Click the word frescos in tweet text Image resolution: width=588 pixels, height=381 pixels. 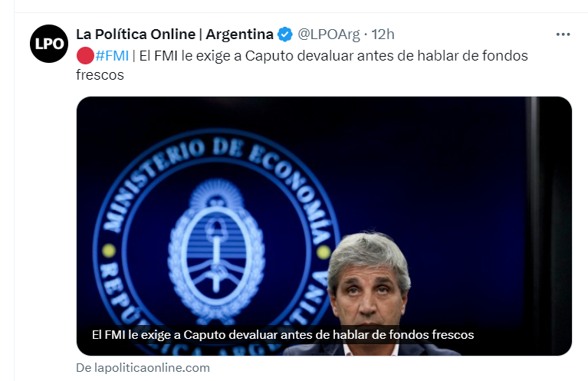click(100, 75)
